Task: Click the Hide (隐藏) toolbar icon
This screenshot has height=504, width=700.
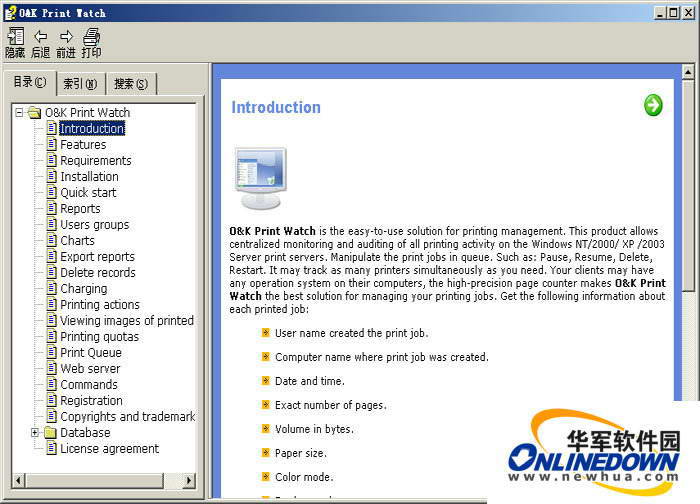Action: click(x=16, y=36)
